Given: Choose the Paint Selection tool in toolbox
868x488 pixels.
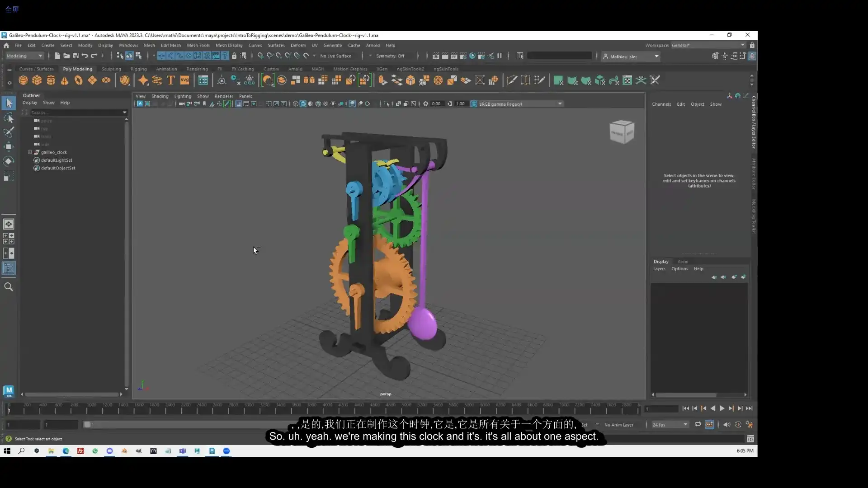Looking at the screenshot, I should pos(9,132).
